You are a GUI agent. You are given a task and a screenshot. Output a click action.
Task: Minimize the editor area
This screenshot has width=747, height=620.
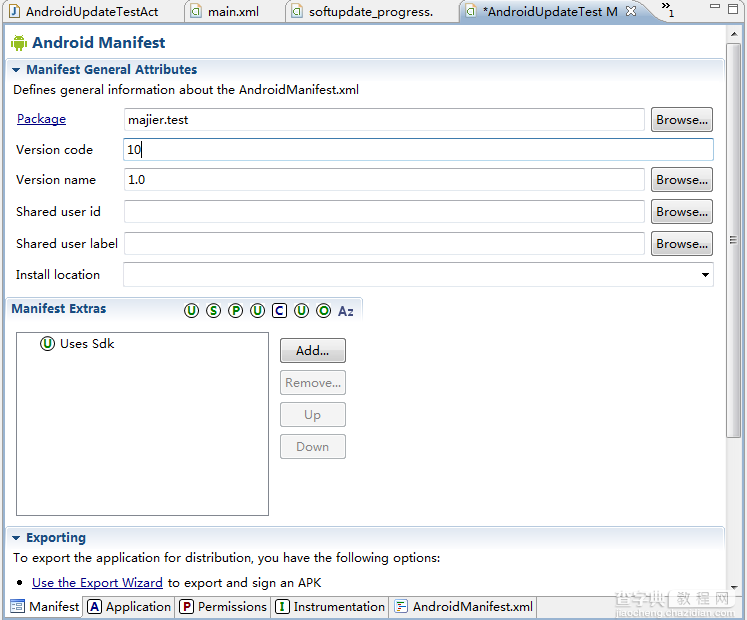point(715,7)
